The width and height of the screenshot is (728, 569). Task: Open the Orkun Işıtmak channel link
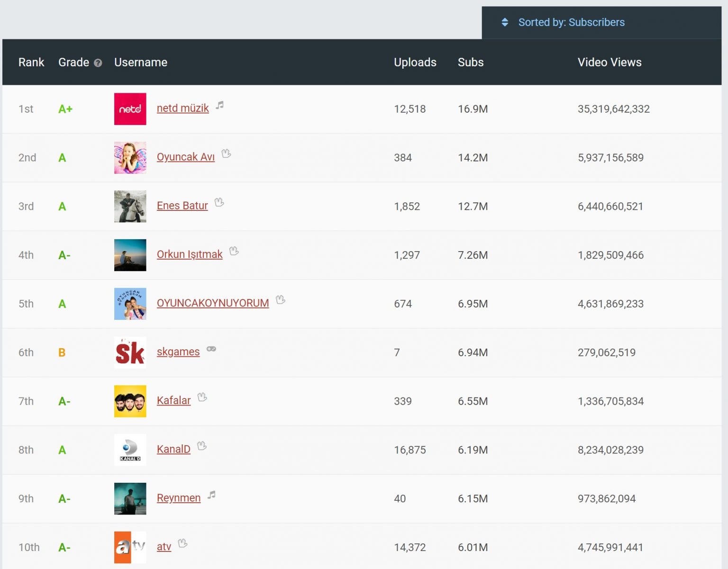click(x=190, y=255)
